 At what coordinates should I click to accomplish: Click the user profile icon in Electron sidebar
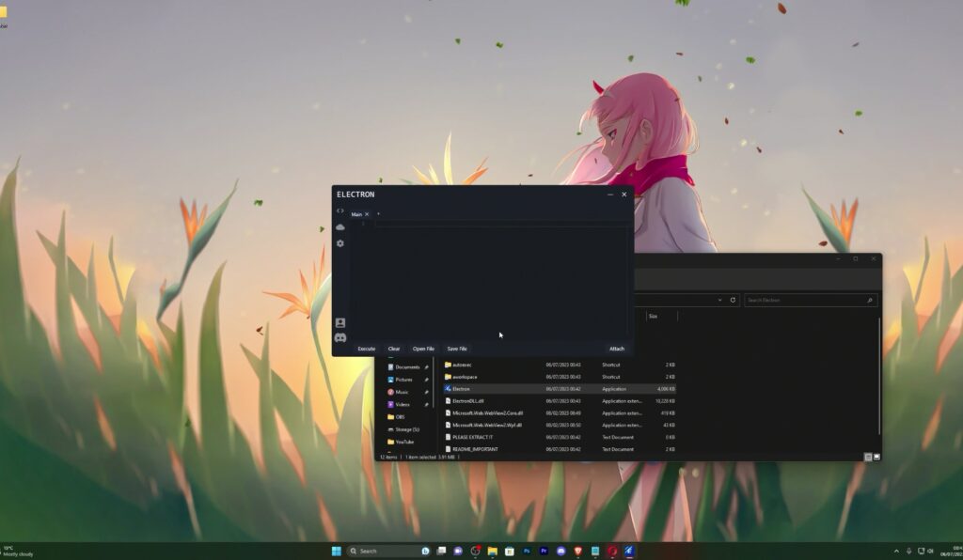pyautogui.click(x=340, y=322)
